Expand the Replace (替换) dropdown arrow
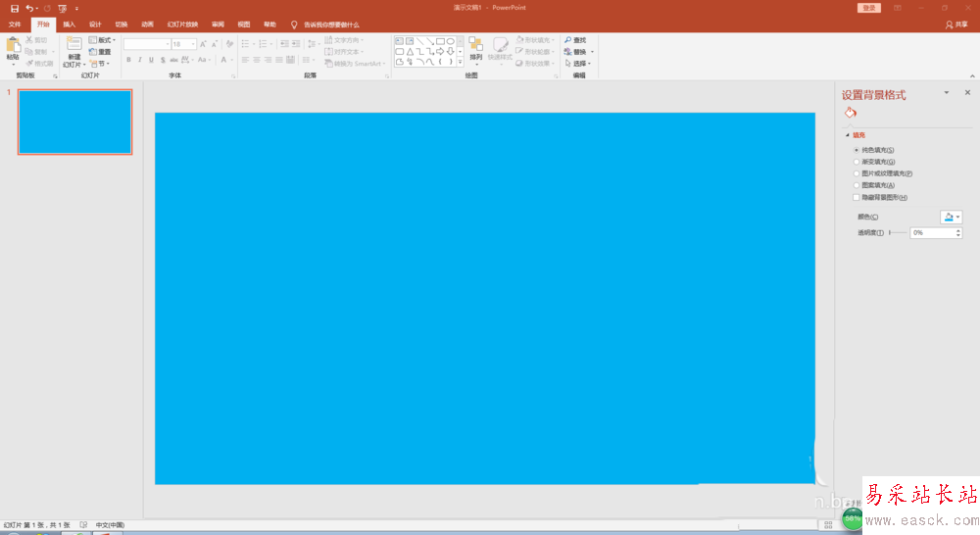Screen dimensions: 980x535 [x=592, y=52]
